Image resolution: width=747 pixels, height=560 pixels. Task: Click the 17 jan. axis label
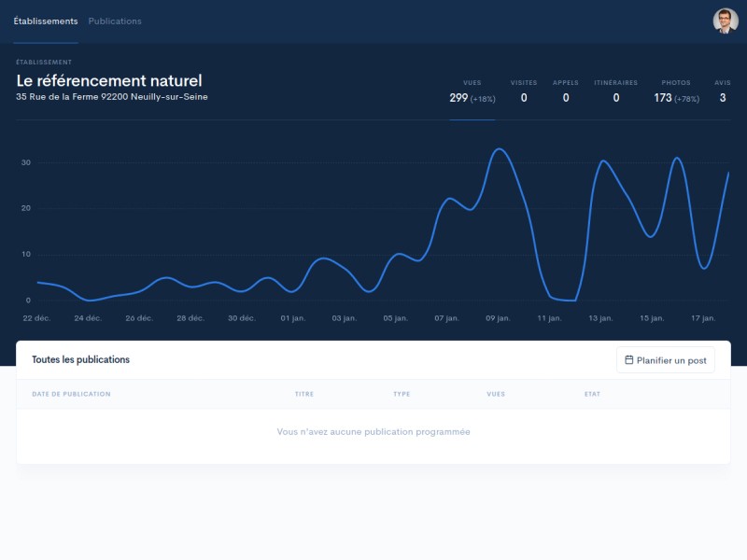click(x=703, y=318)
